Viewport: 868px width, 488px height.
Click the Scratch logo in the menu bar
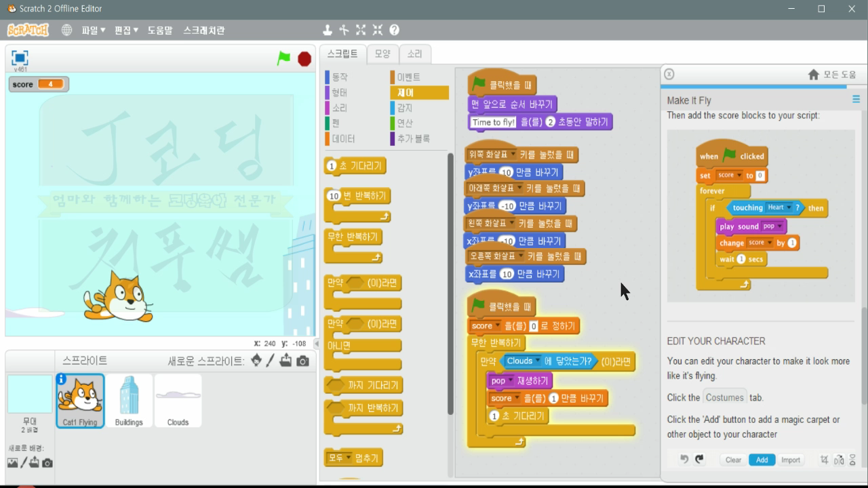click(28, 30)
